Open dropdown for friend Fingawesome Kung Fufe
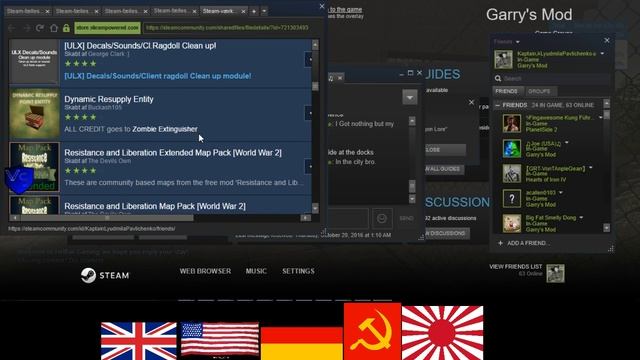 600,118
